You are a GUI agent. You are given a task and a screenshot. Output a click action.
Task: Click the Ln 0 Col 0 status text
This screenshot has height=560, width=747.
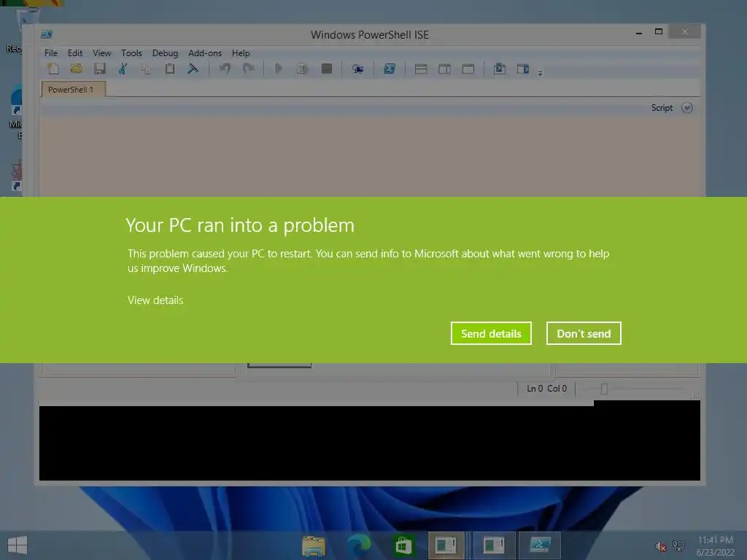(x=547, y=389)
